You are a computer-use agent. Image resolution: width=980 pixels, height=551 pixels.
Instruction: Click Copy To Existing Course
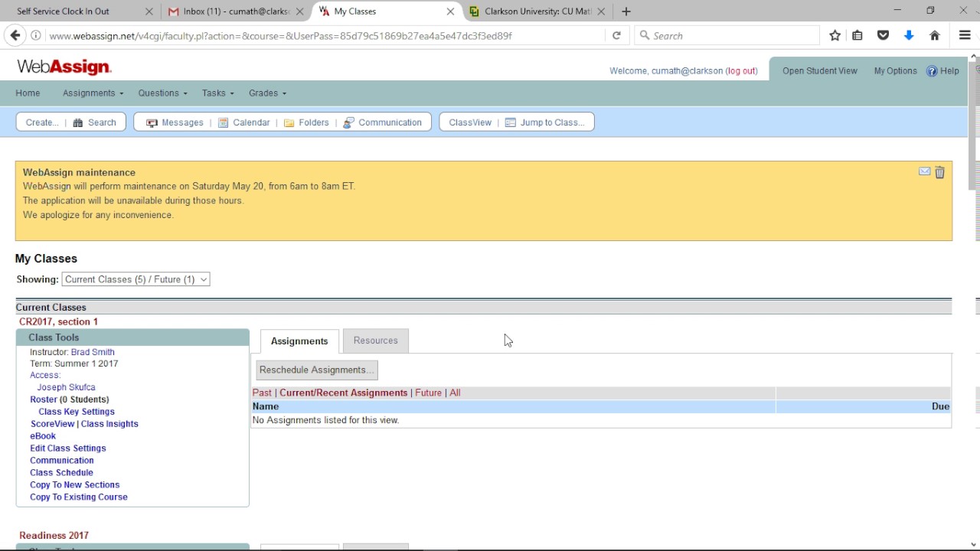[79, 497]
